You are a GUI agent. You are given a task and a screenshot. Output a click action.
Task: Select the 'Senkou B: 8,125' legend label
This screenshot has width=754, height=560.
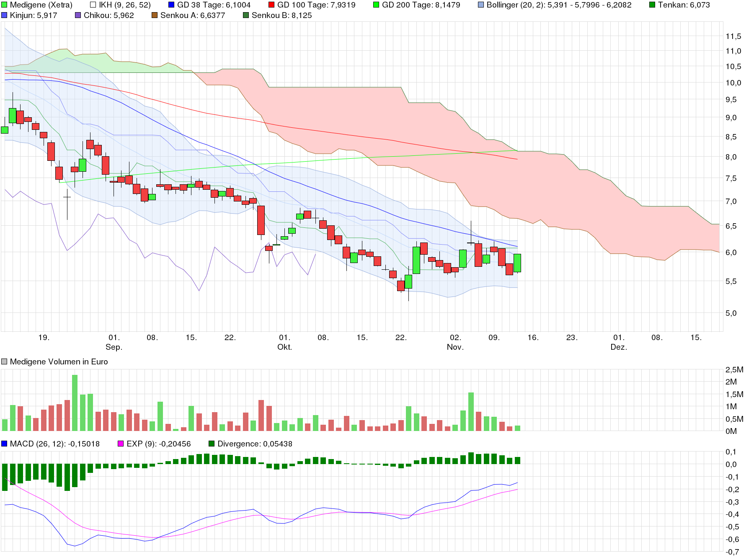[282, 15]
